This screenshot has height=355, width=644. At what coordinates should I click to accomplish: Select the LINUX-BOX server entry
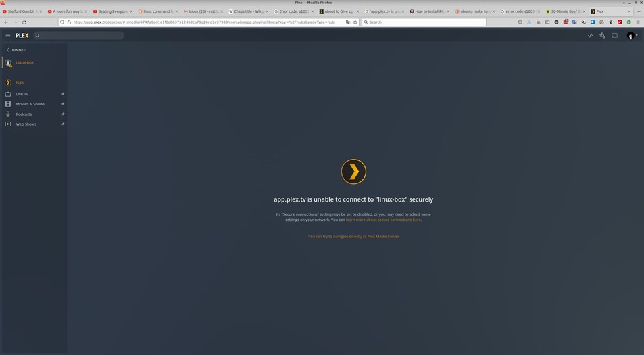click(x=24, y=62)
